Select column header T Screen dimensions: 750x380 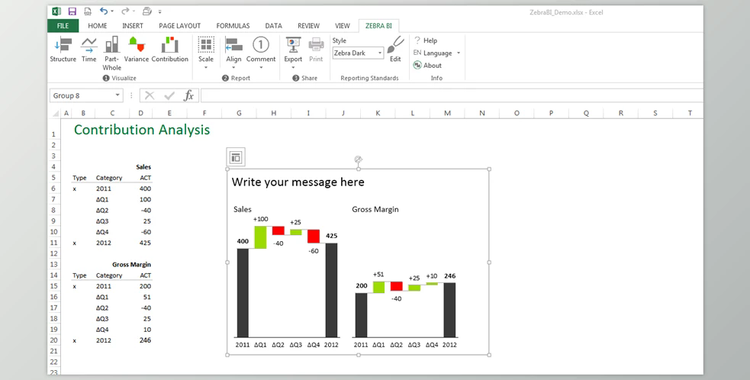point(690,113)
